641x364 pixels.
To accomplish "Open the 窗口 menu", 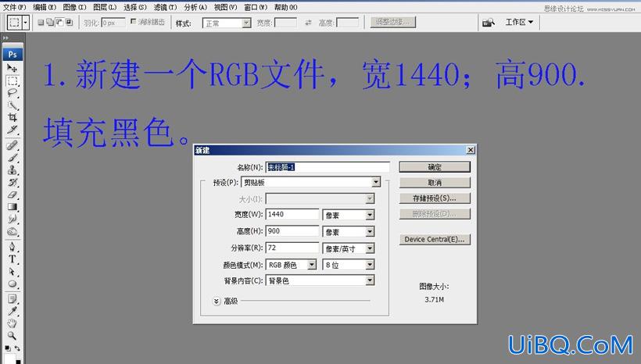I will [256, 7].
